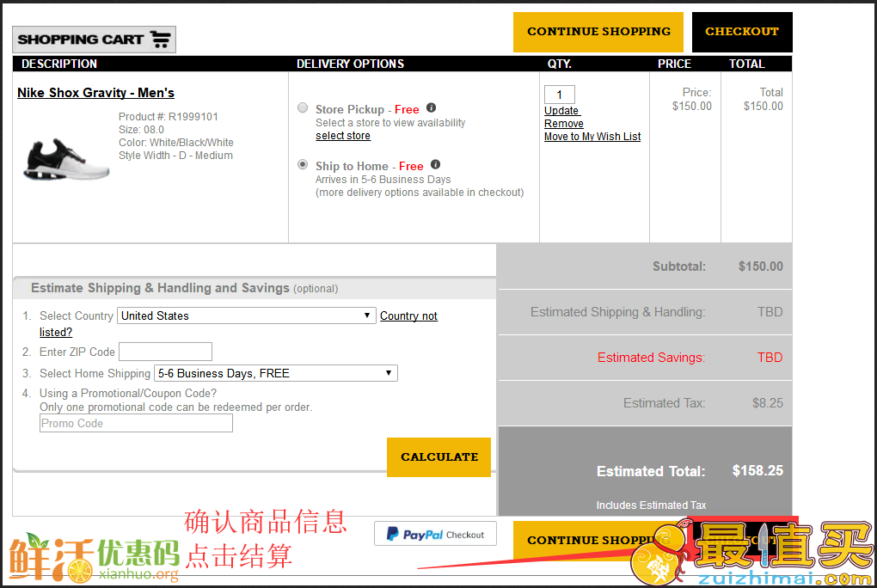Click Move to My Wish List
Screen dimensions: 877x588
tap(592, 137)
